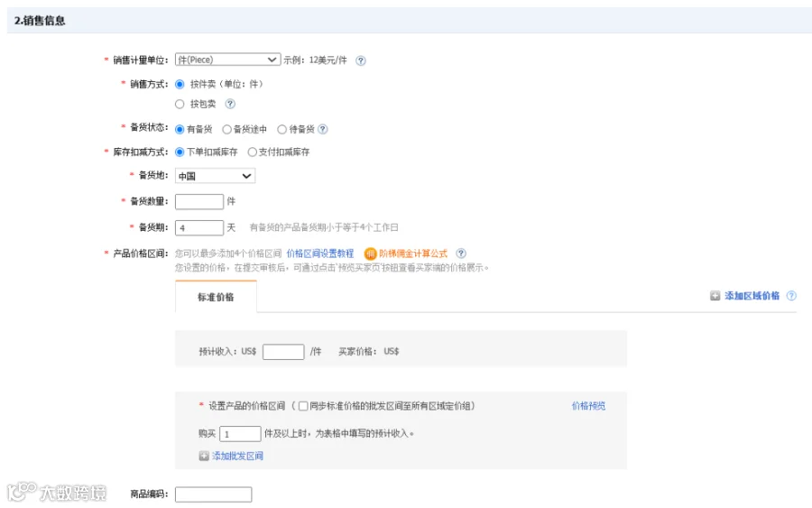
Task: Select 有备货 stock status radio
Action: pos(180,129)
